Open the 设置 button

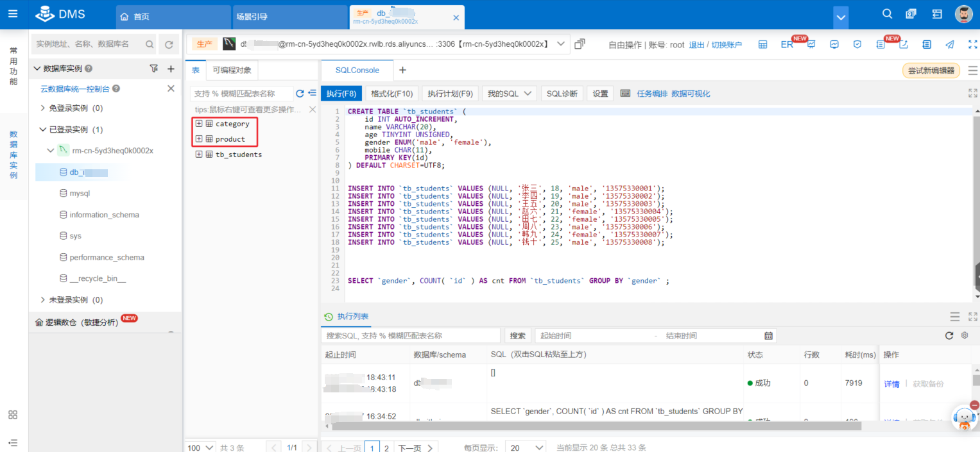tap(600, 94)
